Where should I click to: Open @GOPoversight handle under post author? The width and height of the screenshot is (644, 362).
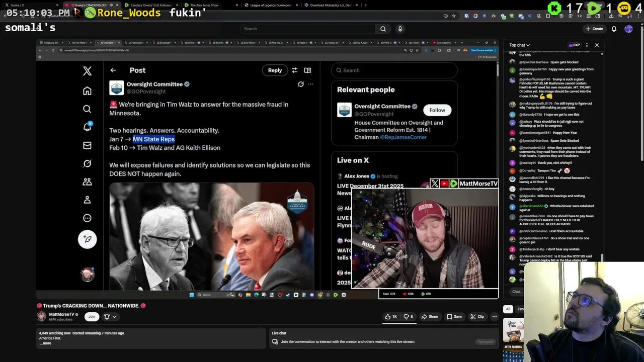pos(146,92)
